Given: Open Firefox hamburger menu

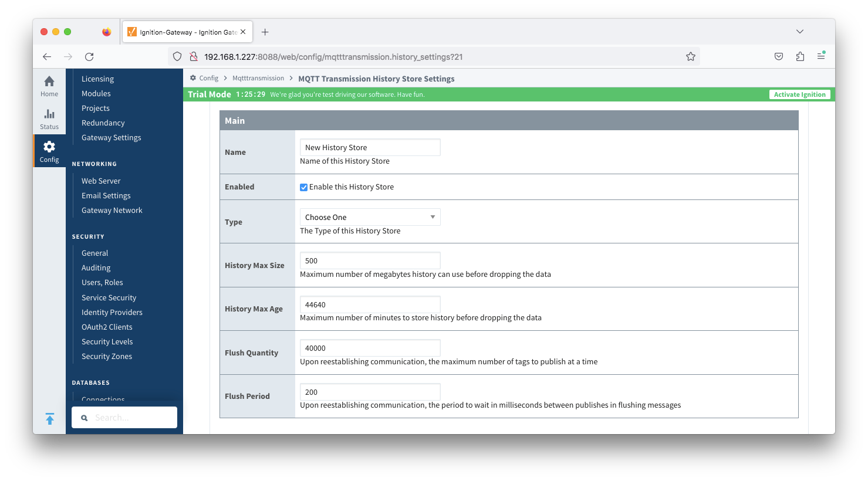Looking at the screenshot, I should click(821, 56).
